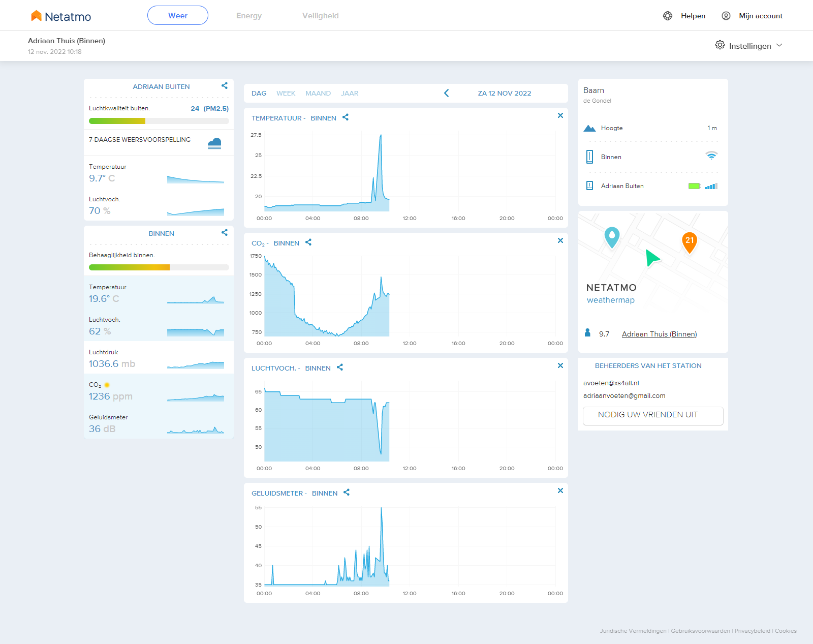Click the blue water drop map pin

coord(612,237)
